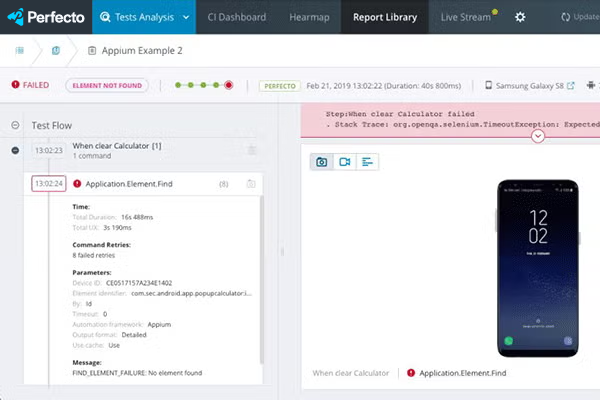600x400 pixels.
Task: Show the screenshot view camera icon
Action: click(321, 162)
